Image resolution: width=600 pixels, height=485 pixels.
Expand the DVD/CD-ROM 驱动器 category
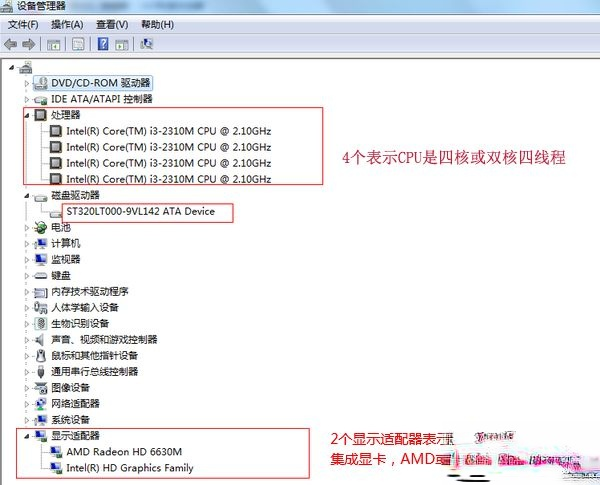(26, 83)
